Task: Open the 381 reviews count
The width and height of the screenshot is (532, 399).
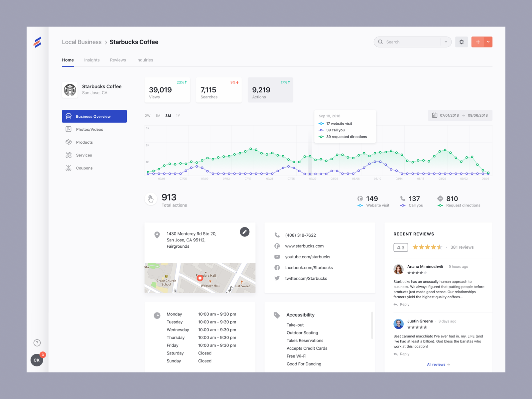Action: coord(462,247)
